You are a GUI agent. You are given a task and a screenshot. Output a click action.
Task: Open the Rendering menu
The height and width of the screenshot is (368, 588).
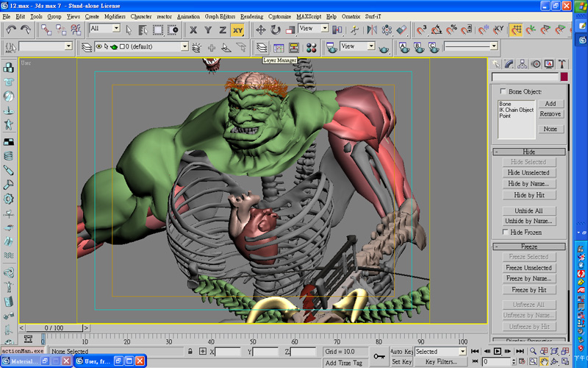point(251,16)
